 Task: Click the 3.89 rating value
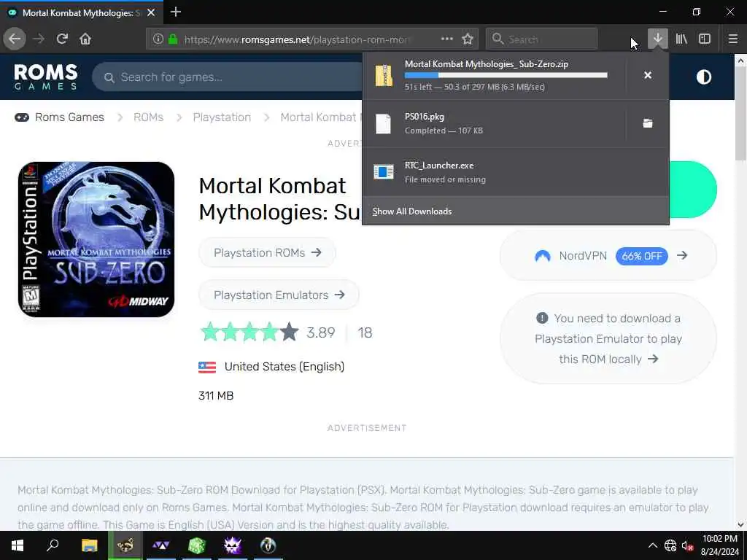pos(321,332)
